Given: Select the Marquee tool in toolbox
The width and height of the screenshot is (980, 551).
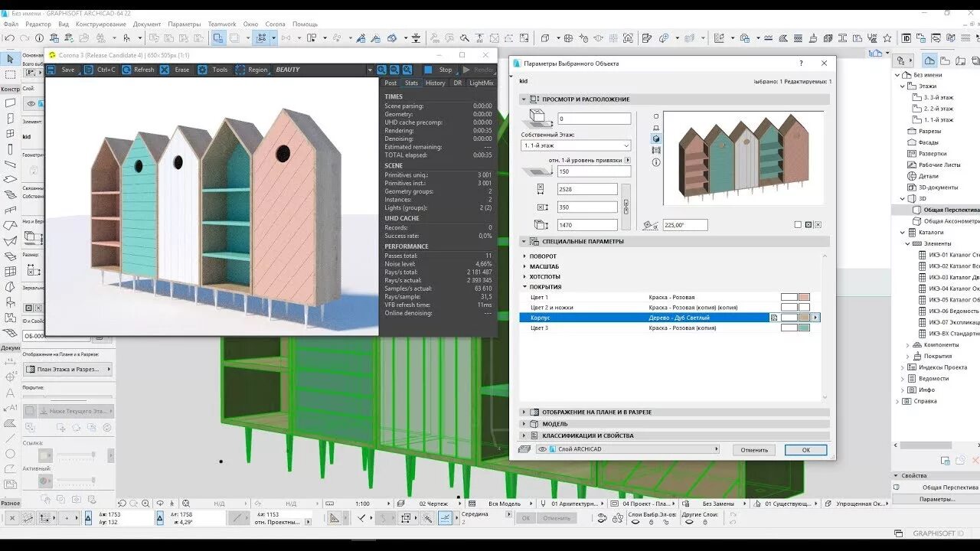Looking at the screenshot, I should [x=10, y=74].
